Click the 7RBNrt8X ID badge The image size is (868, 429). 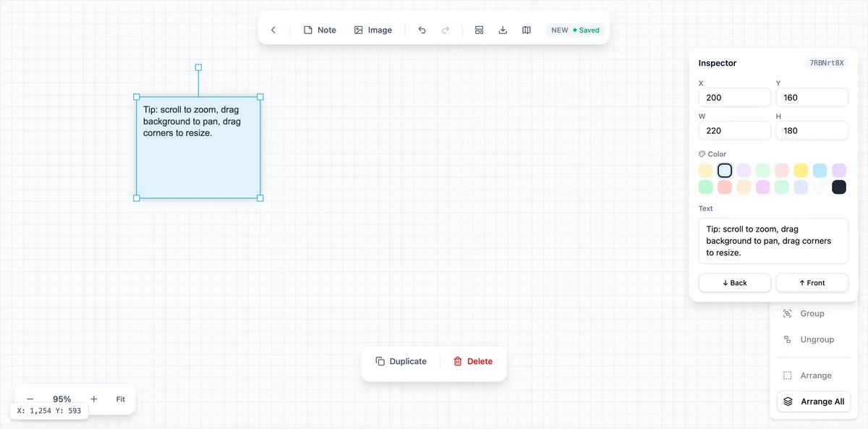(x=827, y=63)
